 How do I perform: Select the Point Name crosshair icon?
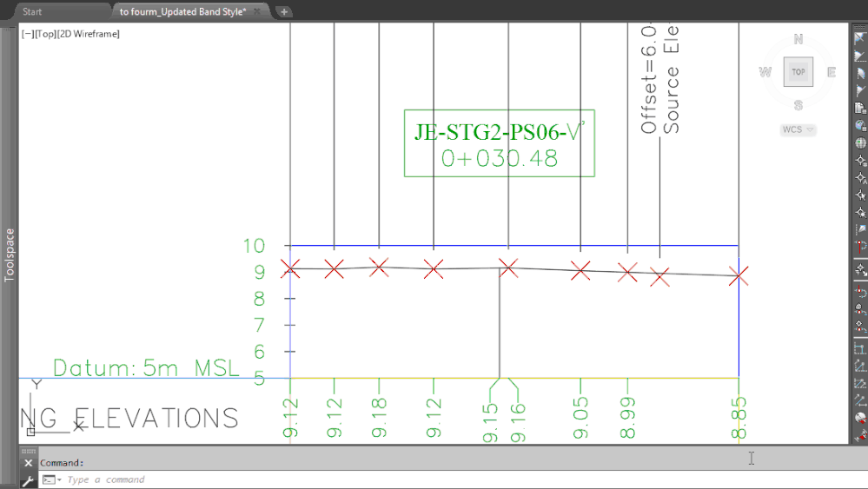(860, 177)
